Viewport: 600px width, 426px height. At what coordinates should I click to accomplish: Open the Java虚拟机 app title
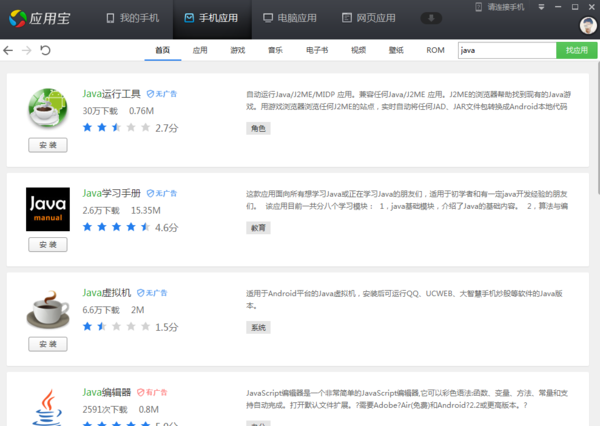(x=107, y=293)
